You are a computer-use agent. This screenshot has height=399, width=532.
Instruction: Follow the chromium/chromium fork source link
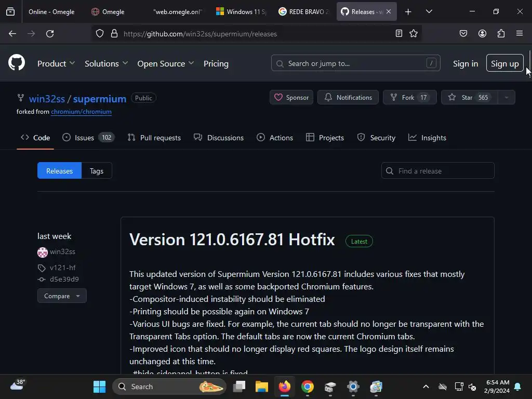click(x=81, y=112)
